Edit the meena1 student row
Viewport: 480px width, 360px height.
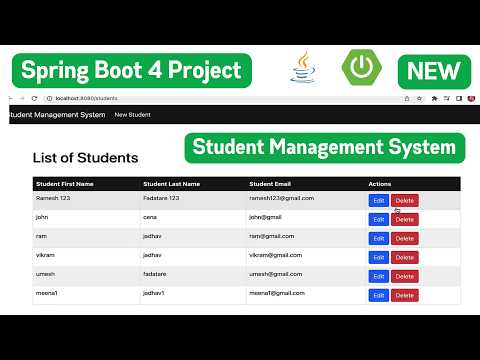point(379,295)
